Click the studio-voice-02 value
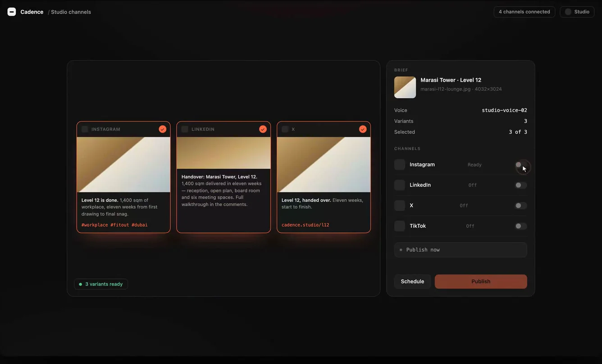 (505, 110)
